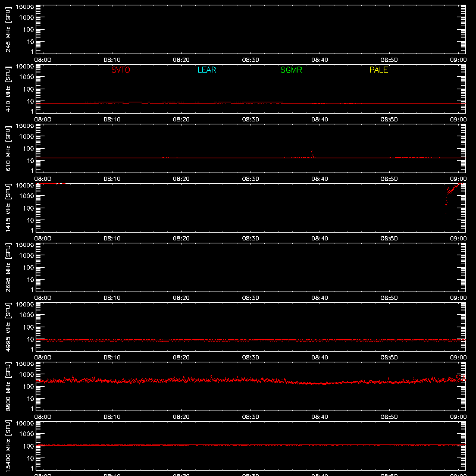Viewport: 476px width, 476px height.
Task: Click the red SVTO station label
Action: 121,70
